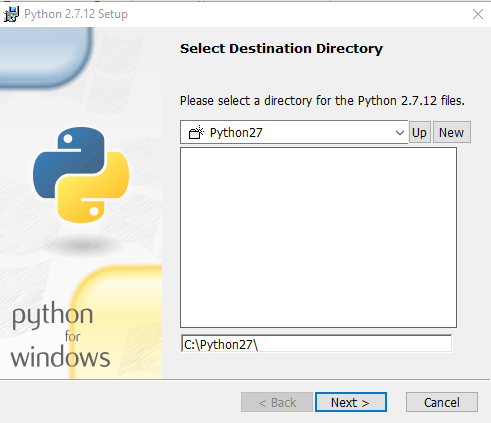The height and width of the screenshot is (423, 491).
Task: Click the Select Destination Directory heading
Action: 281,49
